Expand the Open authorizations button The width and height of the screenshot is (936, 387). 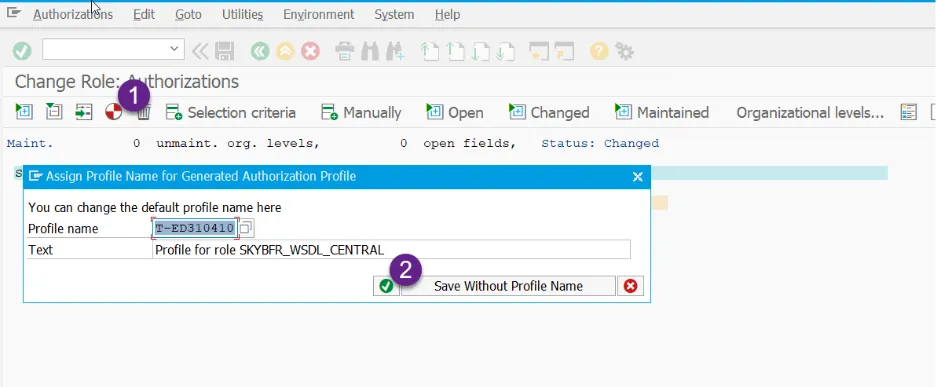(455, 112)
